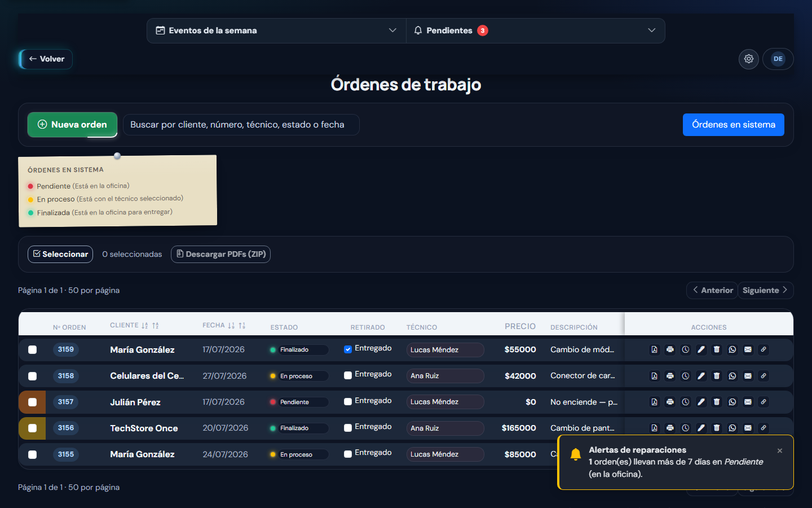Print order 3159
The width and height of the screenshot is (812, 508).
(x=670, y=349)
